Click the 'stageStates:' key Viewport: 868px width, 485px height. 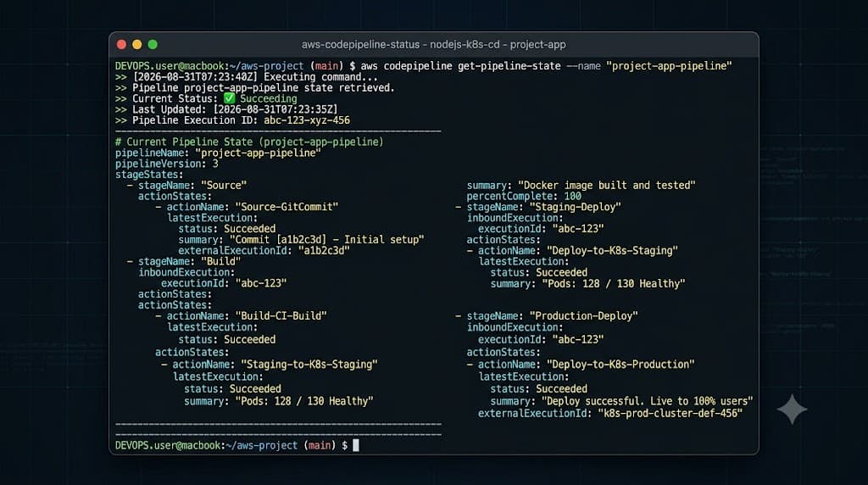(149, 175)
